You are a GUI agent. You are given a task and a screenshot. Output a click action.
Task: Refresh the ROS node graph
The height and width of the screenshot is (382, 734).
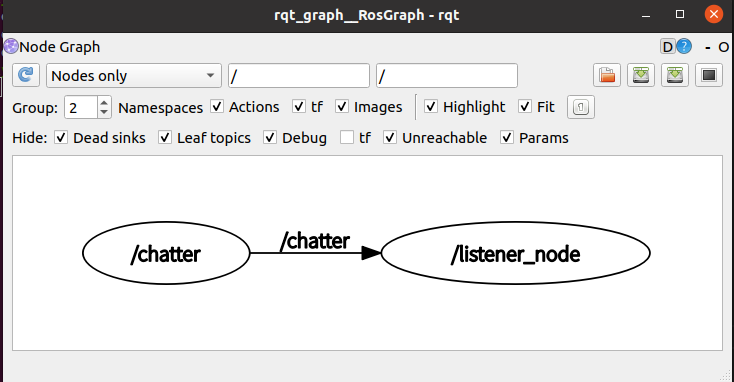pyautogui.click(x=26, y=75)
